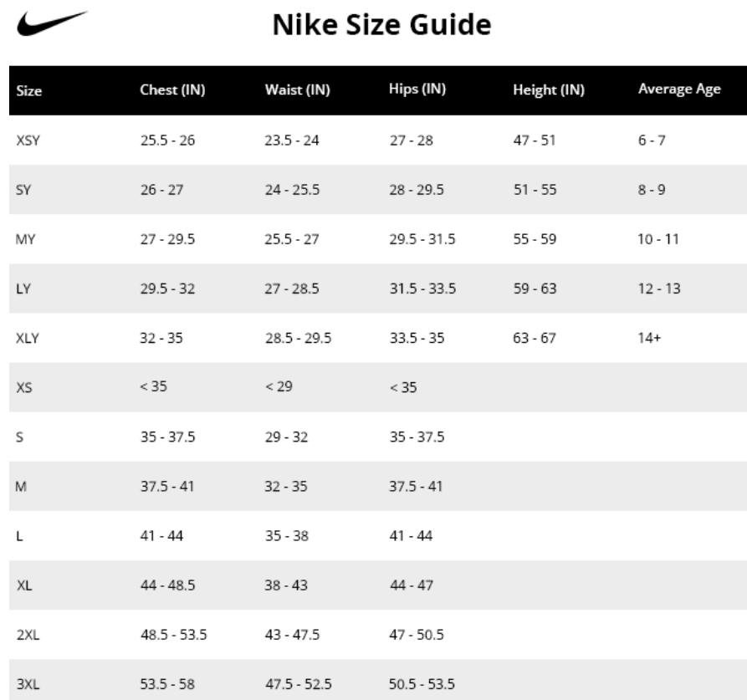Click the Hips (IN) header
747x700 pixels.
(x=417, y=89)
